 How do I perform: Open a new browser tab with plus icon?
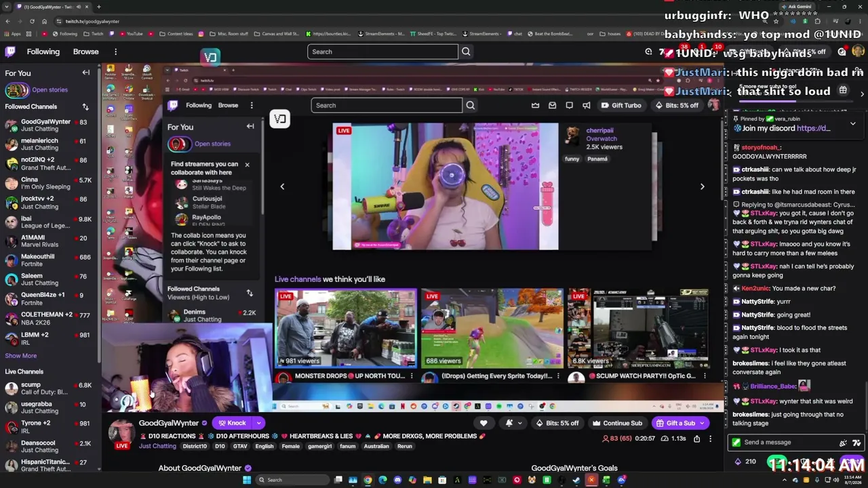click(x=98, y=7)
